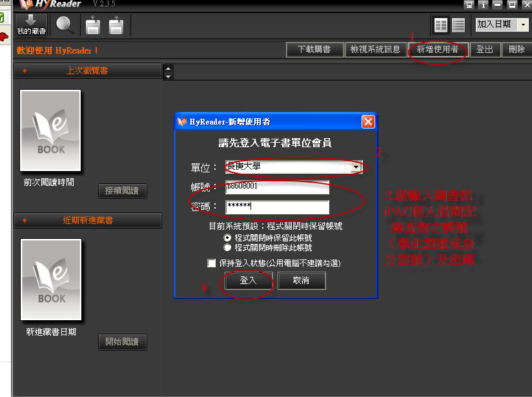Click the second printer icon in toolbar
Image resolution: width=532 pixels, height=397 pixels.
point(116,25)
